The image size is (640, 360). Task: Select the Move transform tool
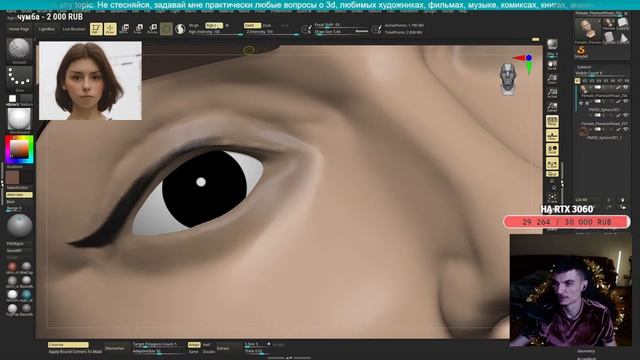coord(124,29)
